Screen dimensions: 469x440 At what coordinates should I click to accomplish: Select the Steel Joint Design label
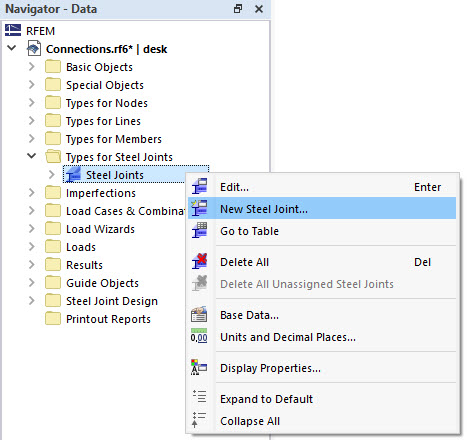[112, 301]
